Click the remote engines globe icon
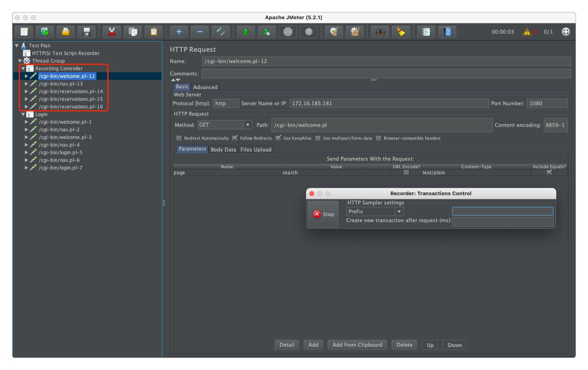Image resolution: width=588 pixels, height=370 pixels. point(566,32)
